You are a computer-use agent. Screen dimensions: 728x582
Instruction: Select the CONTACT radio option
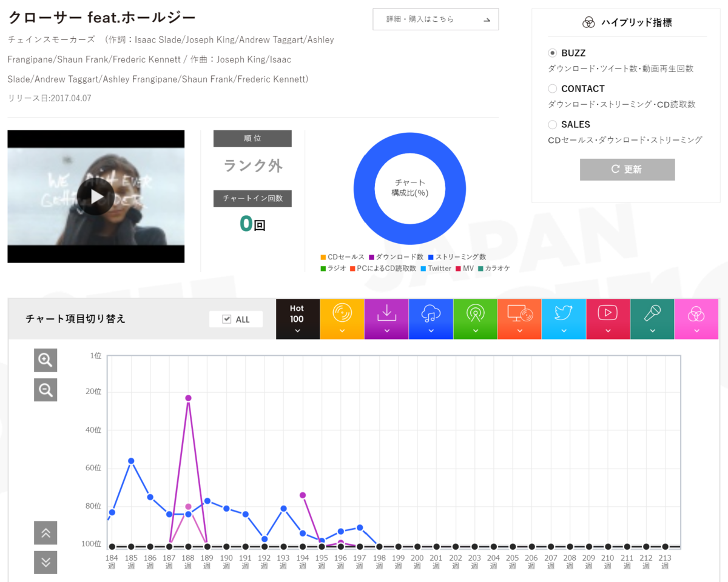(552, 89)
